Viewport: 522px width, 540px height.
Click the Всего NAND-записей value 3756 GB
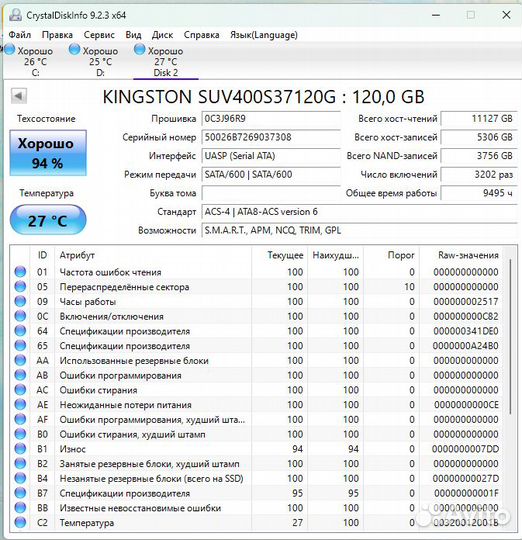coord(479,156)
